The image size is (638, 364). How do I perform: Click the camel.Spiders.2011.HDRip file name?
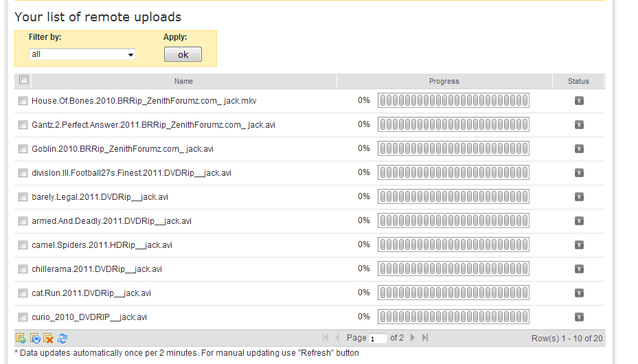pyautogui.click(x=102, y=245)
